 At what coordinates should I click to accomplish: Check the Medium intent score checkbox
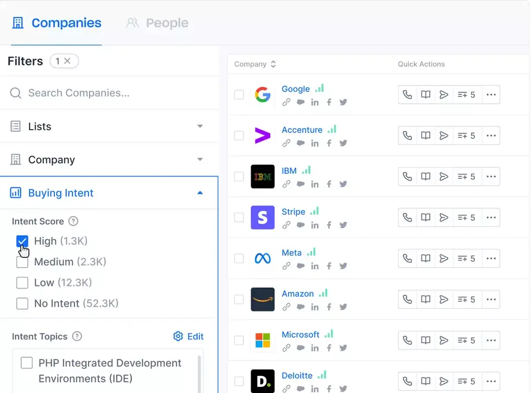click(x=23, y=262)
